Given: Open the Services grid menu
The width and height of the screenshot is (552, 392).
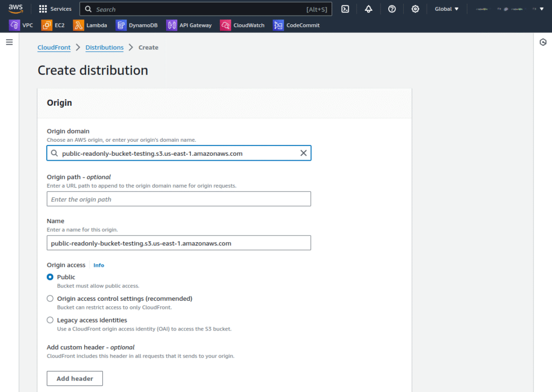Looking at the screenshot, I should point(43,9).
